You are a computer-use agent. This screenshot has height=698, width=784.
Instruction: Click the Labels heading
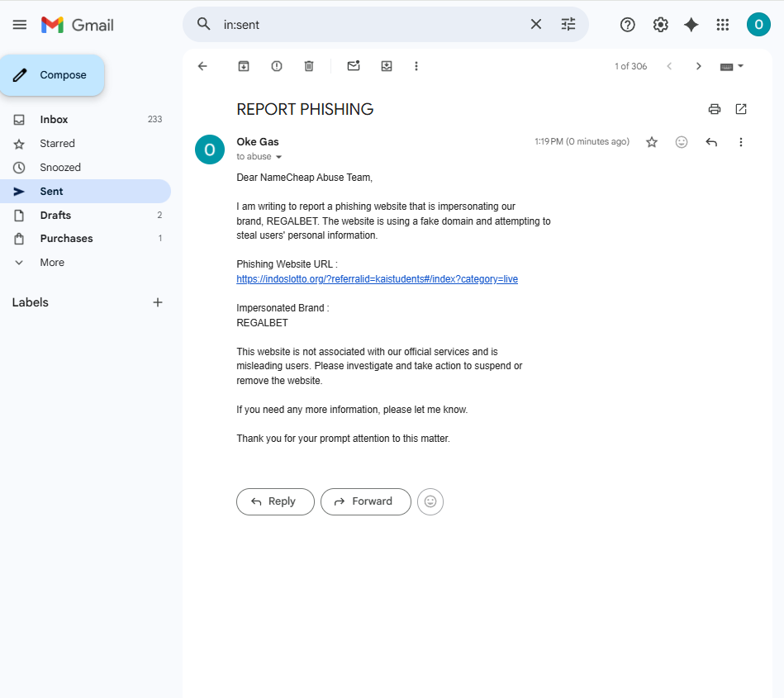pyautogui.click(x=31, y=302)
